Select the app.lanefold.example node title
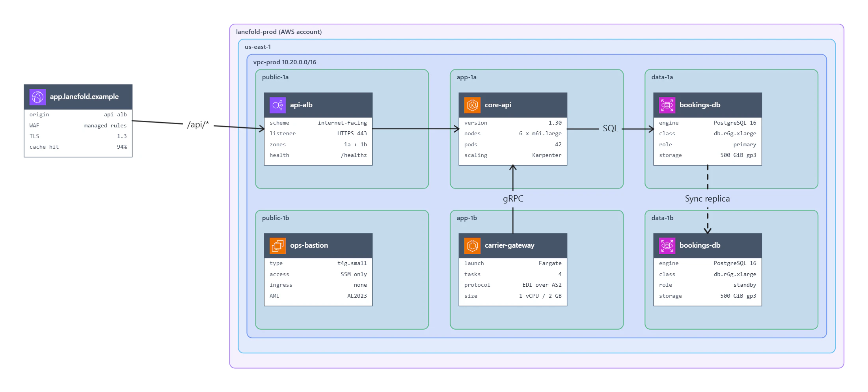This screenshot has height=392, width=868. (x=84, y=97)
